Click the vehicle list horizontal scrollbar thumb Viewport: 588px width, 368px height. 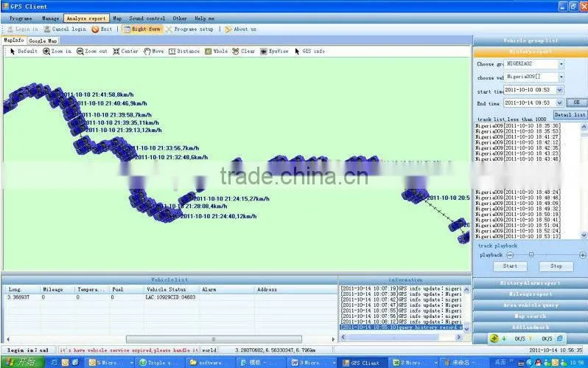[214, 339]
